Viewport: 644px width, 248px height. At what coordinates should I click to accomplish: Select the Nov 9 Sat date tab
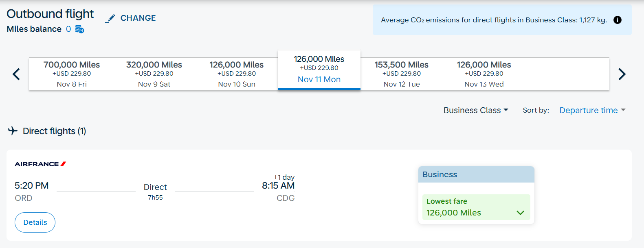pyautogui.click(x=154, y=74)
